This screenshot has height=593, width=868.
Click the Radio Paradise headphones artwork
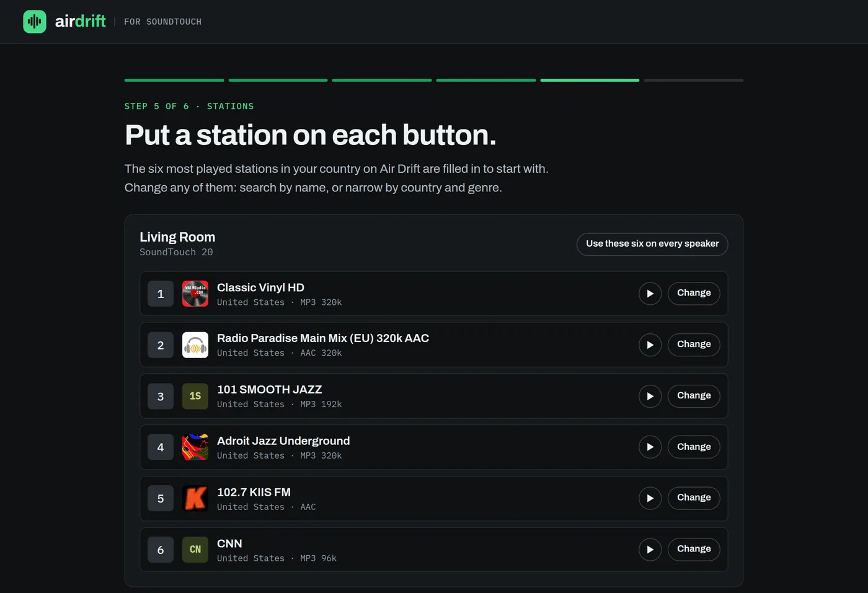coord(195,345)
